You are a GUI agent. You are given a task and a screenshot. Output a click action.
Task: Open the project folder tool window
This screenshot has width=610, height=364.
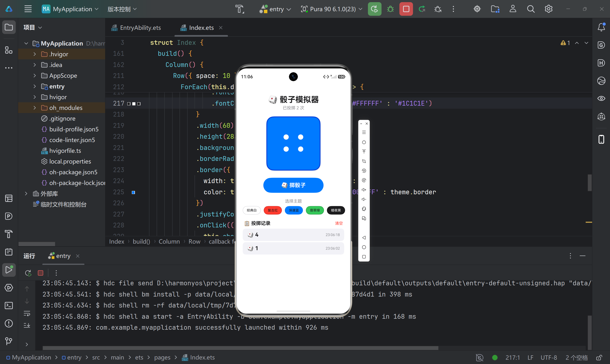(9, 27)
